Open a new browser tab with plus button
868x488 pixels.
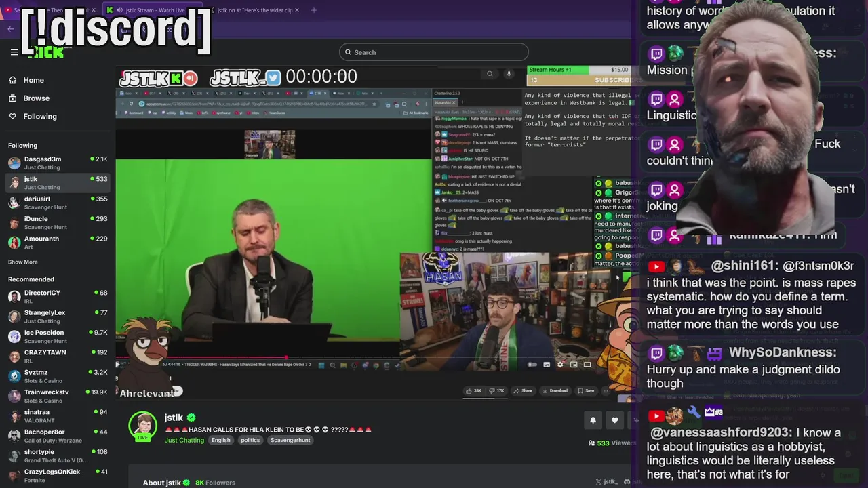313,10
